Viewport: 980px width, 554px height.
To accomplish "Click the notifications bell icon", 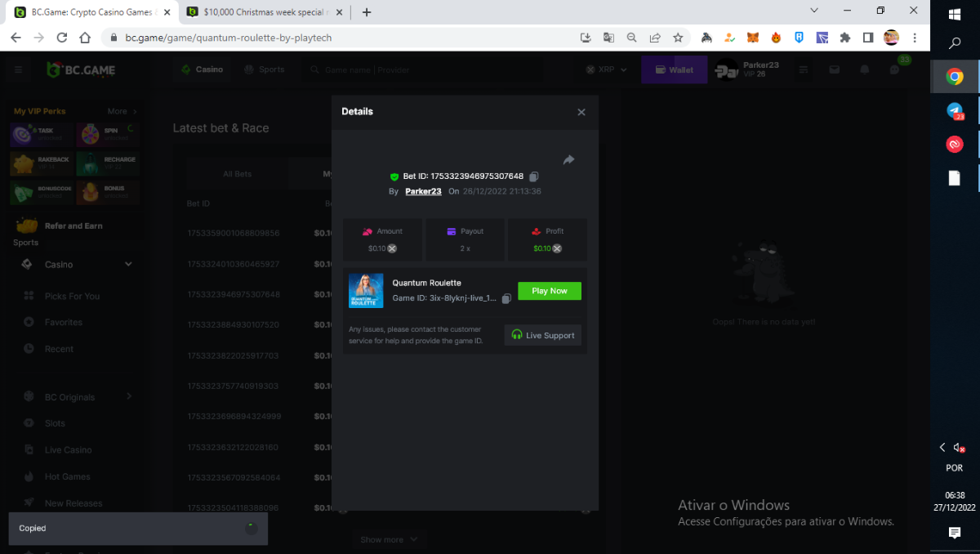I will tap(864, 70).
